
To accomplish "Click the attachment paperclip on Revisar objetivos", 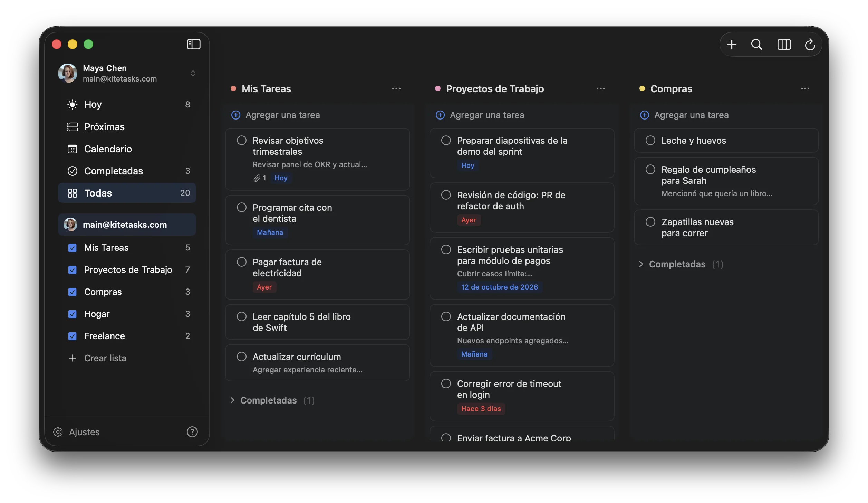I will (x=257, y=178).
